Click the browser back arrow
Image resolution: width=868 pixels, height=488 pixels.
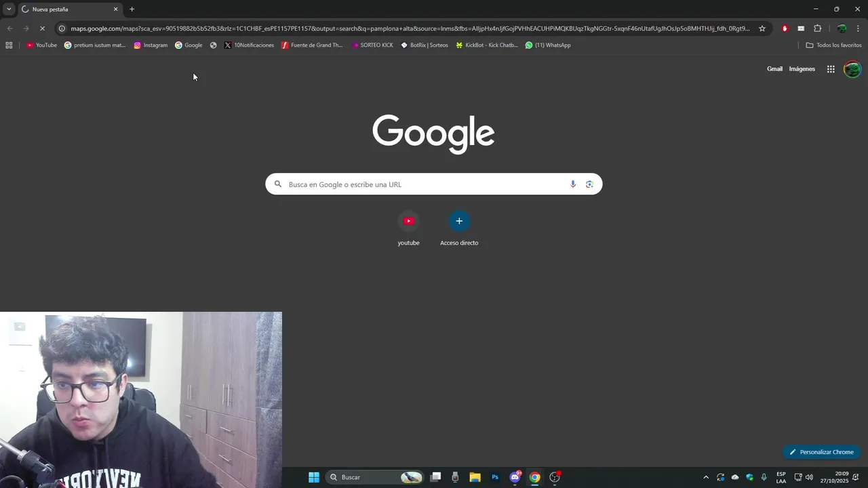(9, 28)
